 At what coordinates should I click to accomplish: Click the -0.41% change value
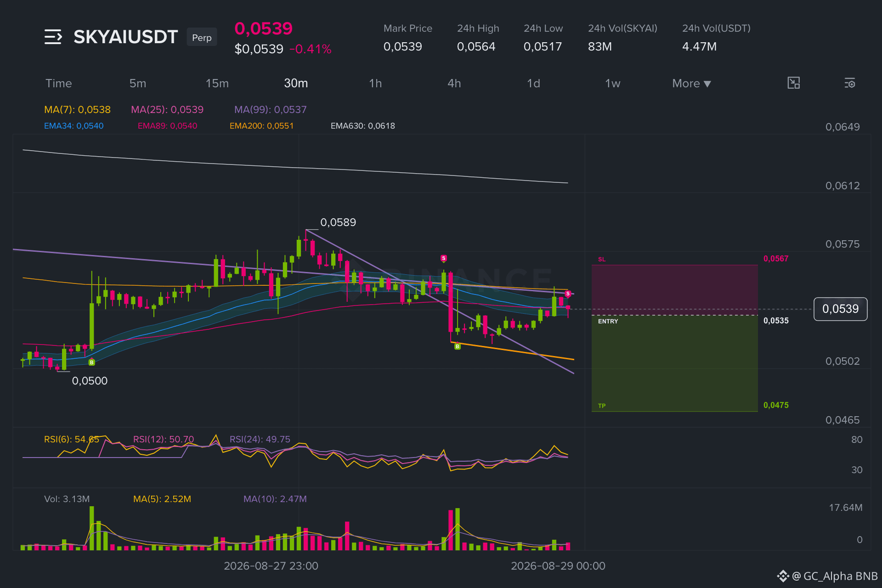click(311, 49)
